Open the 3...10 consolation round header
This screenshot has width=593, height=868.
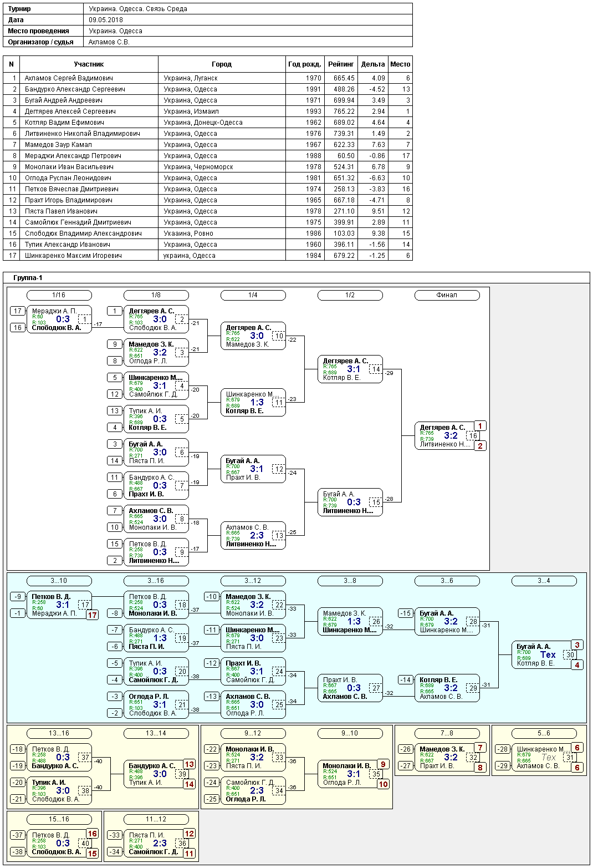coord(59,581)
